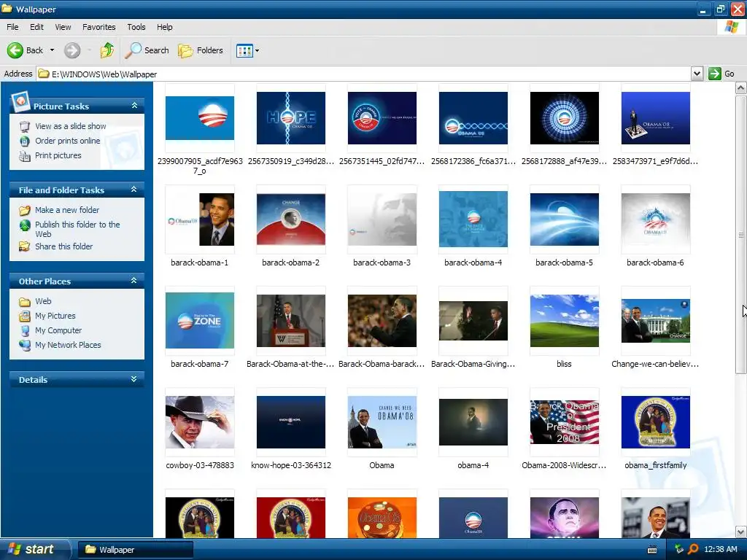Go up one folder level icon
The height and width of the screenshot is (560, 747).
coord(107,50)
